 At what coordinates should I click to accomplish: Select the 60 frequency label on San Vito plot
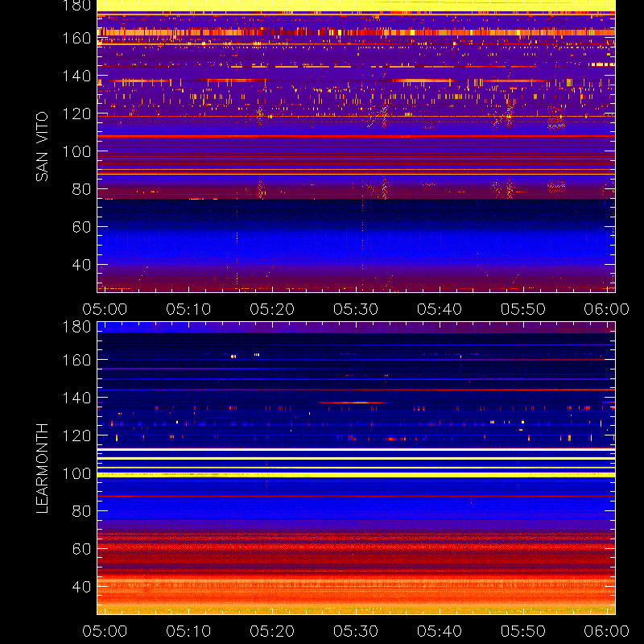[81, 227]
